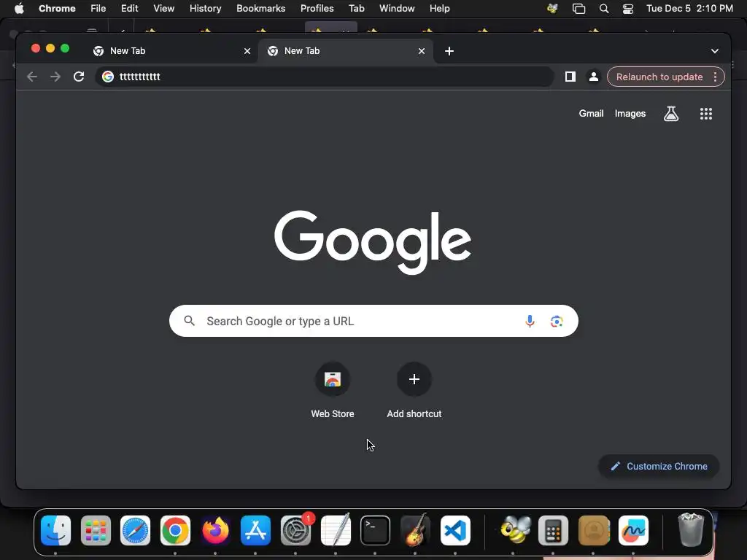Close the first New Tab
Image resolution: width=747 pixels, height=560 pixels.
click(247, 51)
